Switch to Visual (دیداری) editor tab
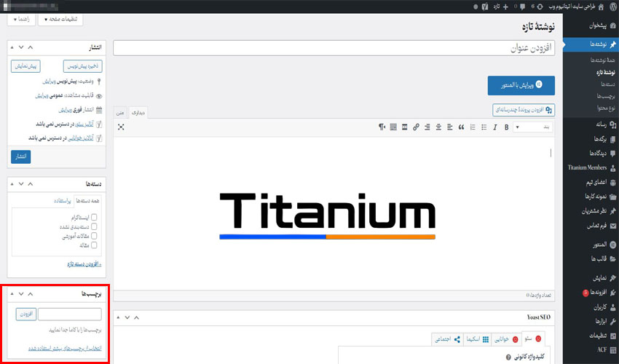Image resolution: width=619 pixels, height=364 pixels. pos(138,113)
